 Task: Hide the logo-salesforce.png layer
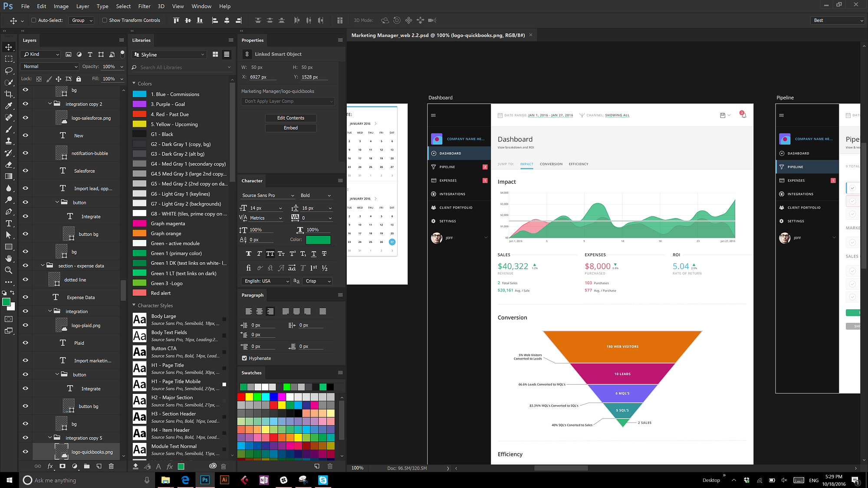coord(26,118)
